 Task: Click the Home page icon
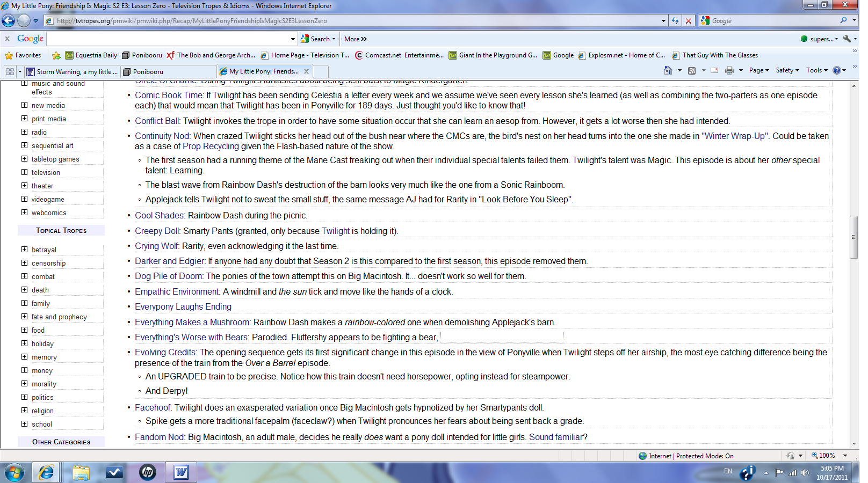668,70
